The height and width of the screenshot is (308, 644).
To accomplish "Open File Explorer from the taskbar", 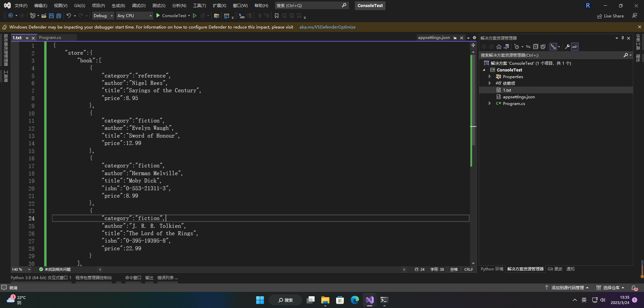I will [x=325, y=300].
